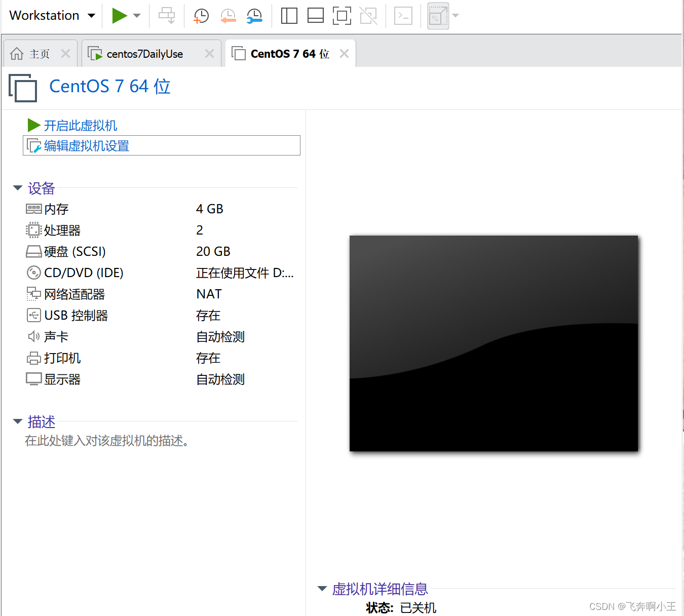The width and height of the screenshot is (684, 616).
Task: Collapse the 描述 description section
Action: 17,421
